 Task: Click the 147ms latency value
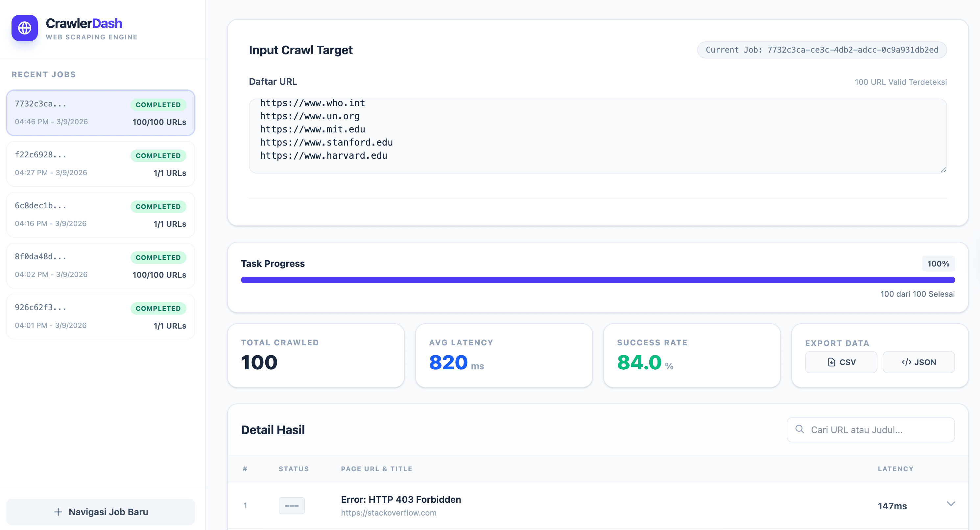tap(892, 506)
